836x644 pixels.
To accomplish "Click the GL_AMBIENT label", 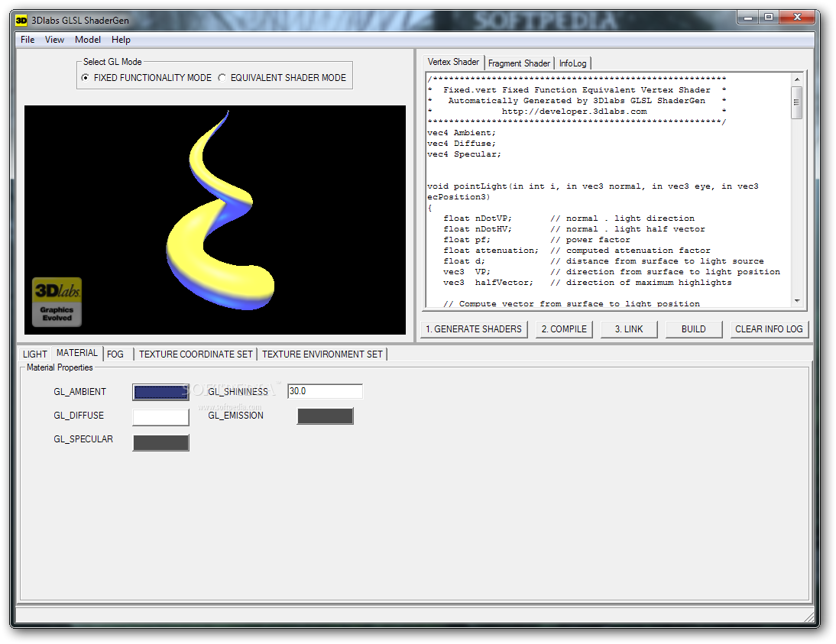I will pos(80,392).
